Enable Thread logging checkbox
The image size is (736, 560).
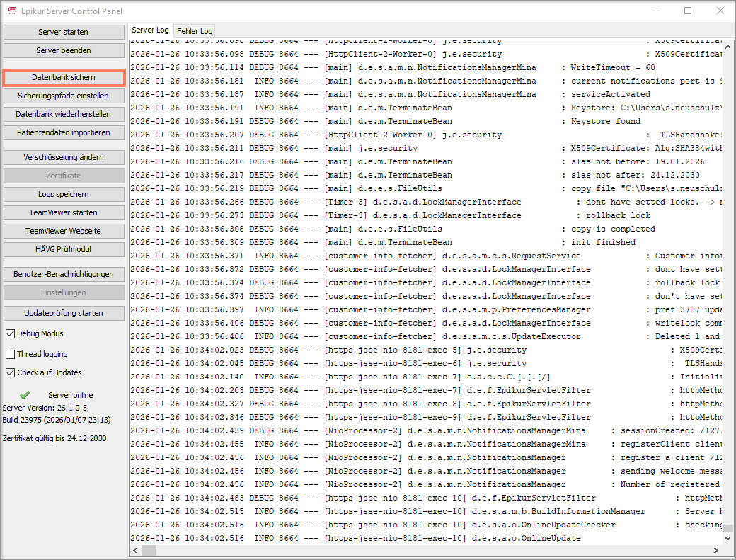11,354
